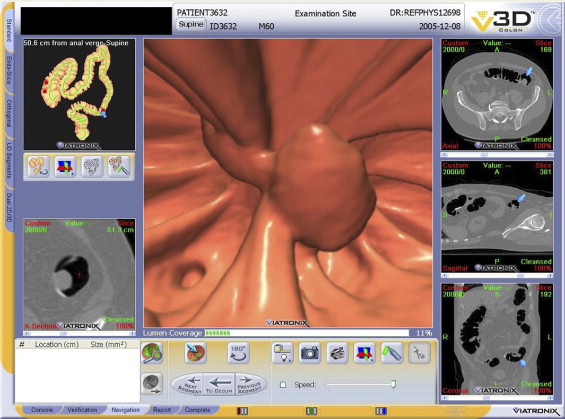Select the Standard side tab

pos(9,31)
